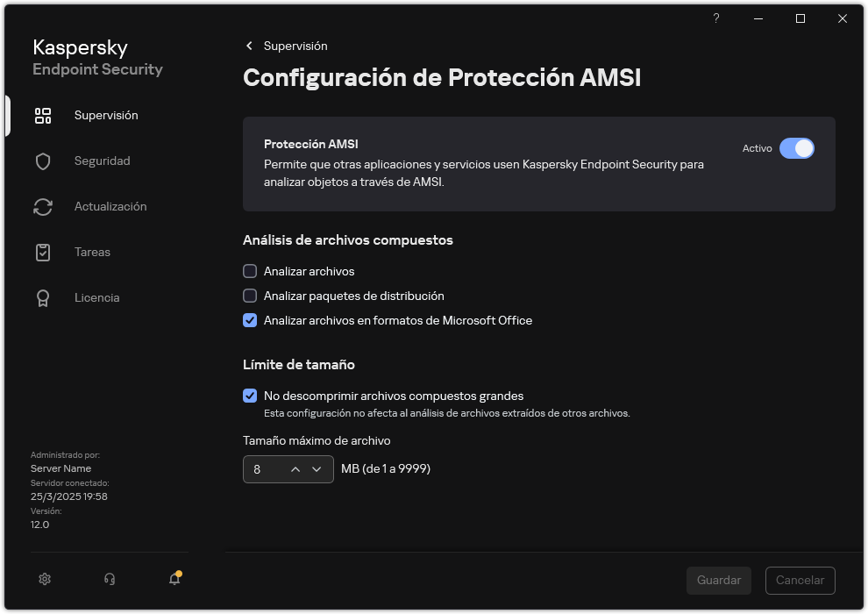Open the file size dropdown arrow
The width and height of the screenshot is (868, 614).
[317, 469]
